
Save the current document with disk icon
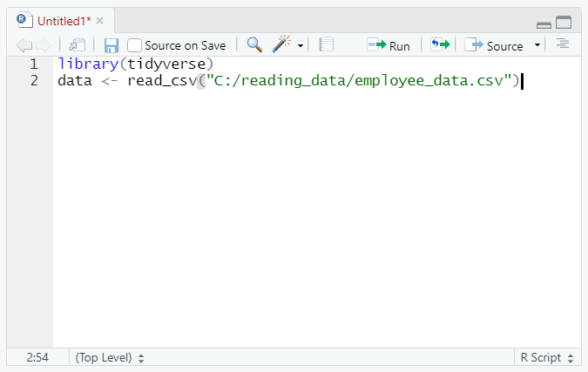pos(112,45)
